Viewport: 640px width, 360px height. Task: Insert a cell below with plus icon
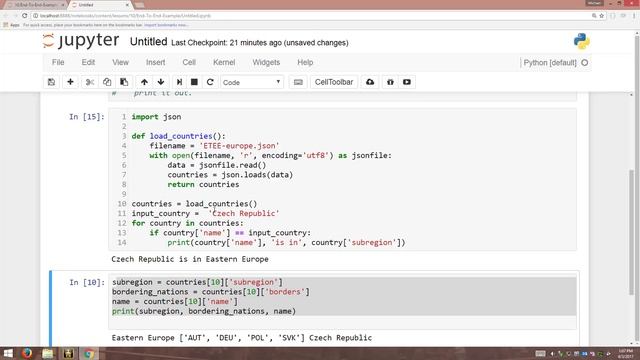tap(70, 82)
